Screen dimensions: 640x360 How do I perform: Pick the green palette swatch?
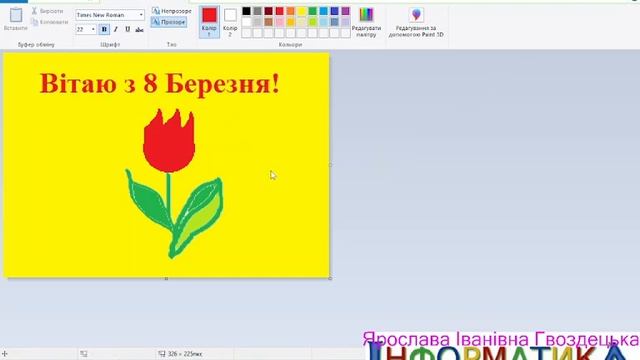(x=313, y=11)
